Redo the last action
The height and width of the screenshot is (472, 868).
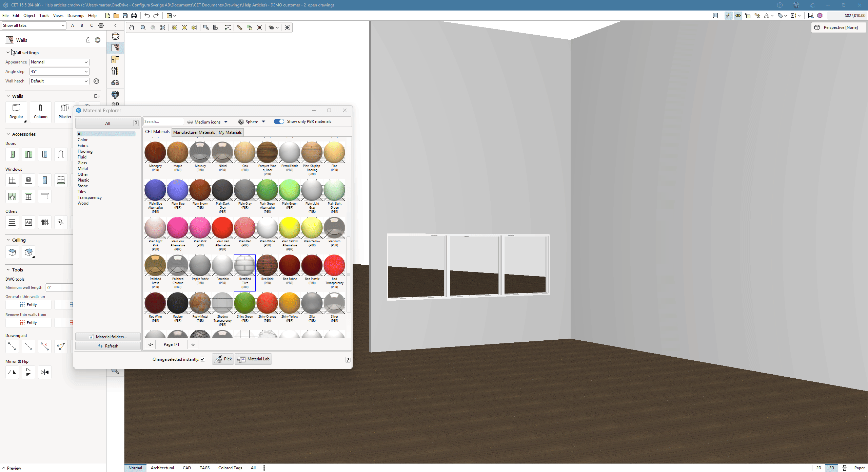[156, 16]
